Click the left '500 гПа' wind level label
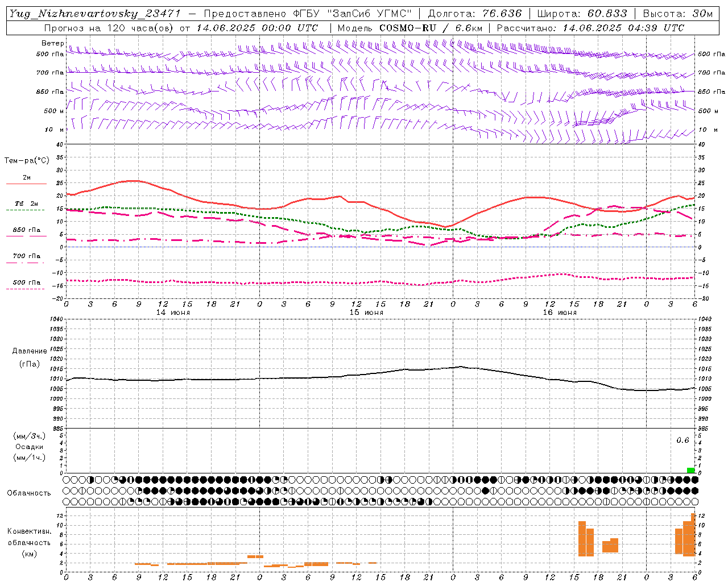 [x=50, y=55]
